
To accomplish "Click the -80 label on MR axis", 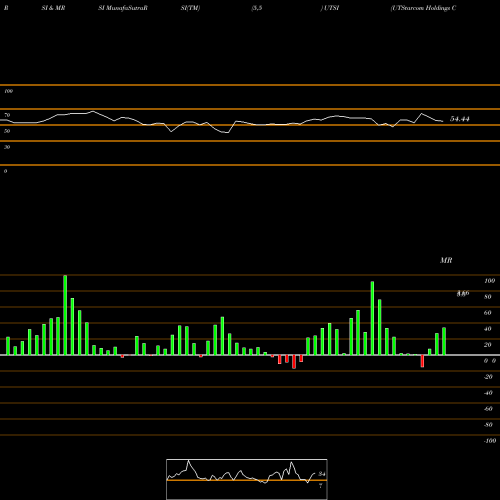I will pyautogui.click(x=488, y=425).
